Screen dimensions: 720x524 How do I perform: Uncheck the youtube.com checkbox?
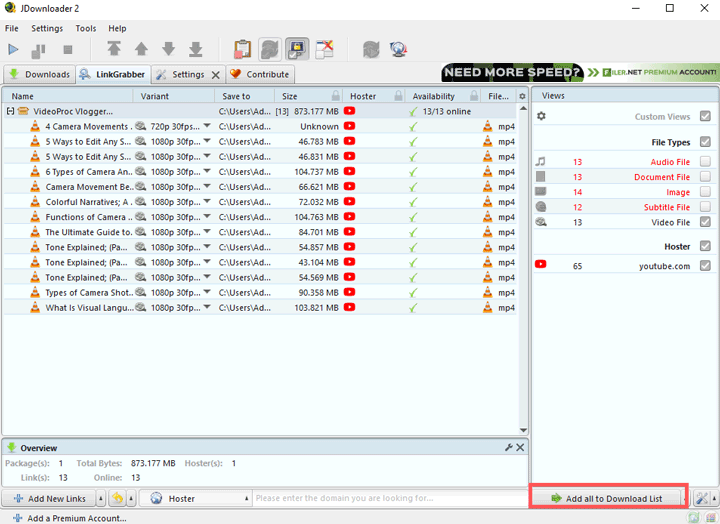point(705,265)
